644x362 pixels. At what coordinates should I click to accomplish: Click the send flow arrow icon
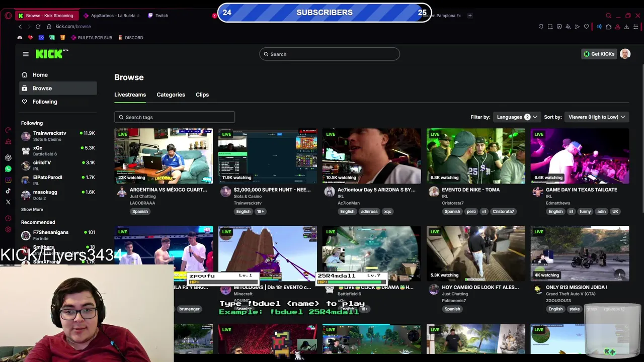coord(577,27)
